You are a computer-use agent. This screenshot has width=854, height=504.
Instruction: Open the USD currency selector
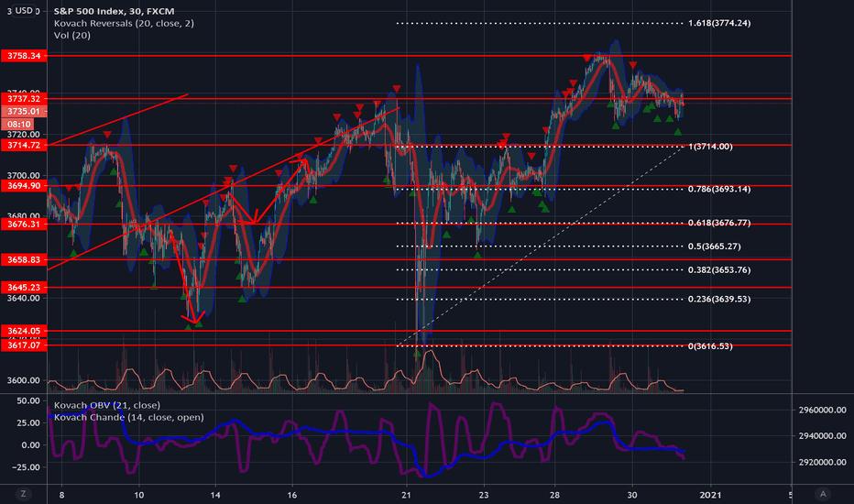24,10
